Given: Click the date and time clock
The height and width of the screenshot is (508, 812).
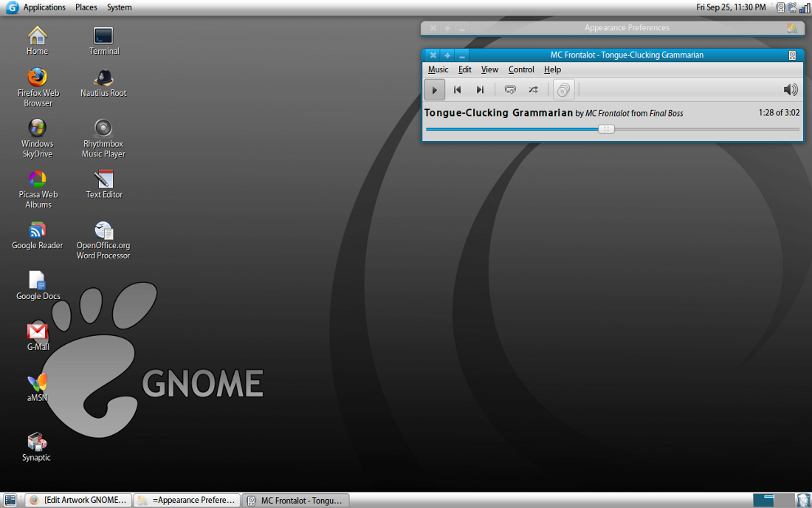Looking at the screenshot, I should 731,7.
